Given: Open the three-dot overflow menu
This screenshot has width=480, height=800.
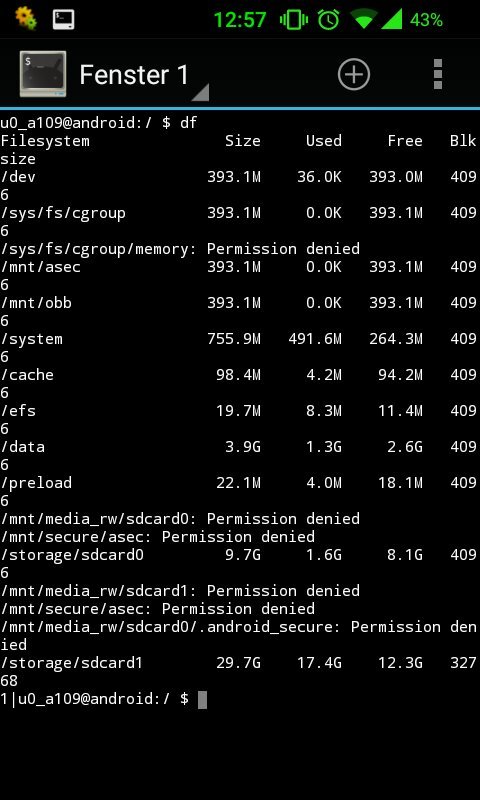Looking at the screenshot, I should pos(437,74).
